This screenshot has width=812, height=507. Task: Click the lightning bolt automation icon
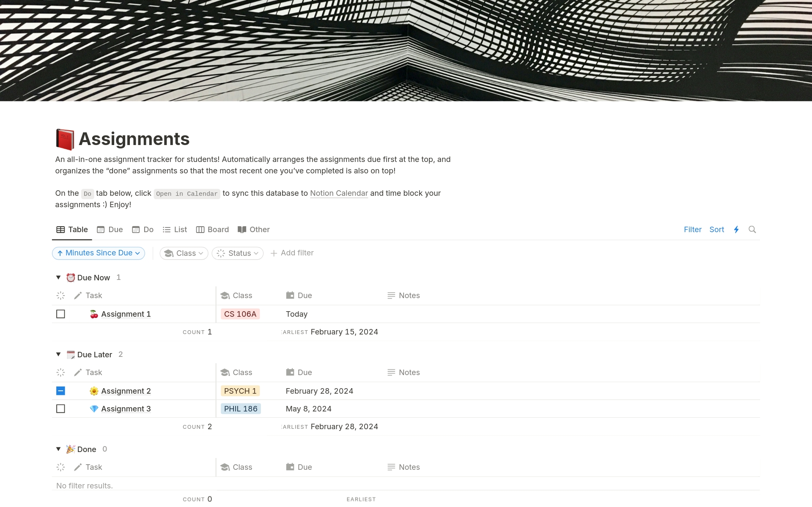[x=736, y=229]
